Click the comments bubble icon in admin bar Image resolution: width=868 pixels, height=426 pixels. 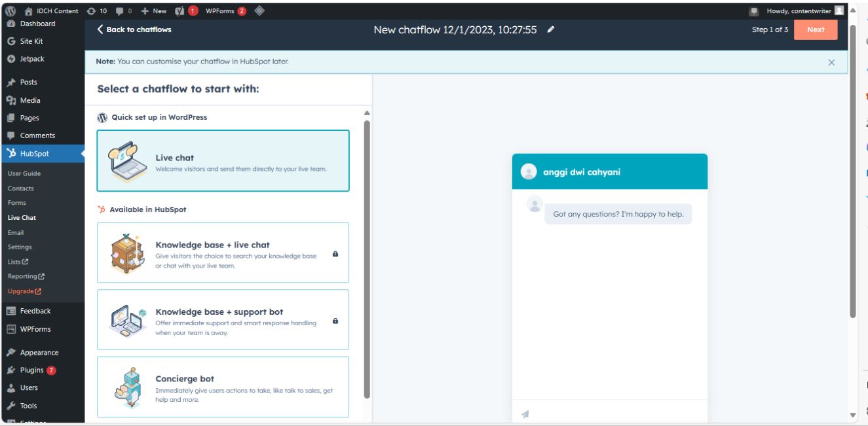(x=124, y=10)
